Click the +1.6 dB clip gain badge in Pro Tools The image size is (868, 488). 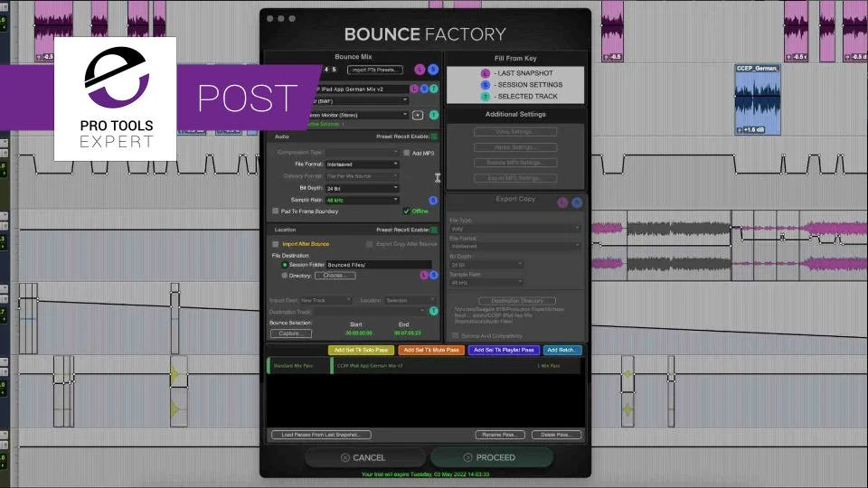tap(751, 130)
